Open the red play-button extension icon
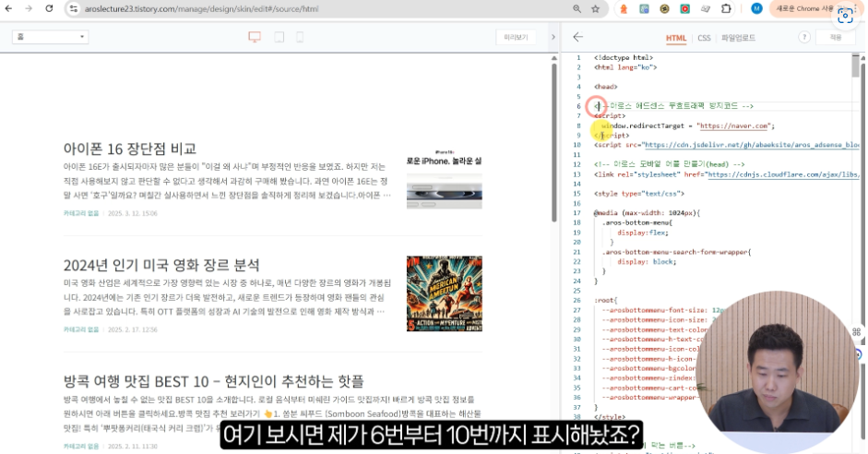 (684, 9)
